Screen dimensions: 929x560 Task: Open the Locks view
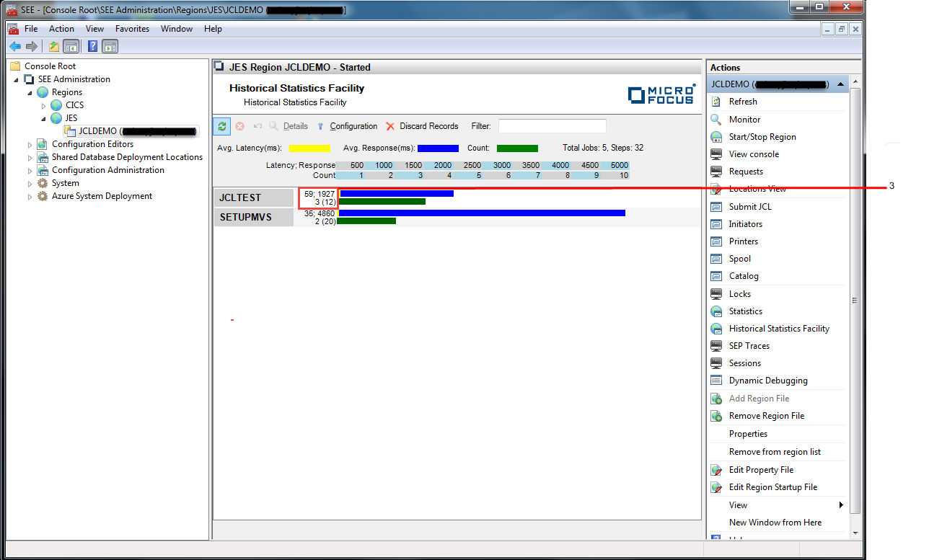pyautogui.click(x=739, y=294)
